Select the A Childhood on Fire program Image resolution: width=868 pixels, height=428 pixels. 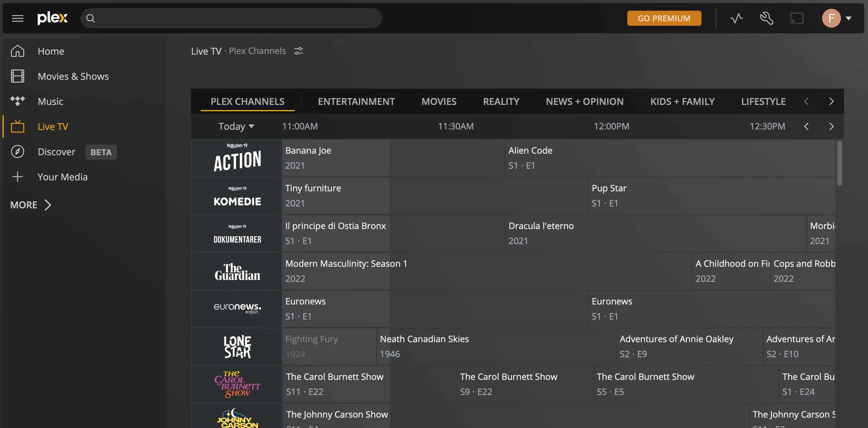[x=731, y=271]
